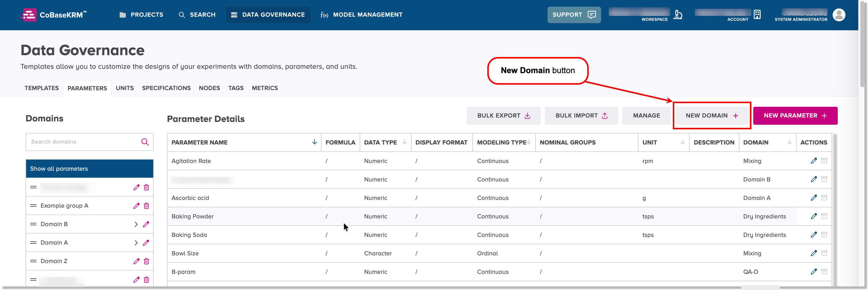Edit the Bowl Size parameter
This screenshot has width=868, height=290.
(x=813, y=253)
